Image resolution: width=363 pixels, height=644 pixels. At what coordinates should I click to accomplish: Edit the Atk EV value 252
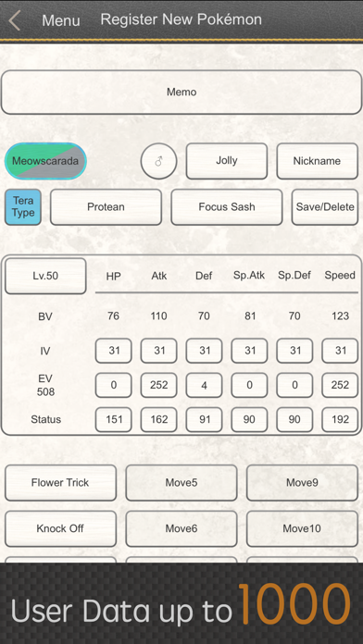pos(158,385)
